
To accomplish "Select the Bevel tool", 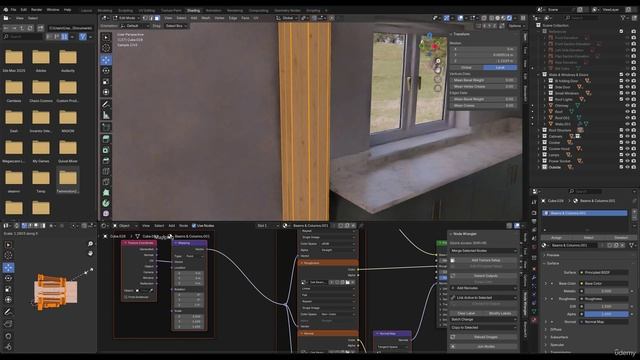I will pyautogui.click(x=106, y=160).
